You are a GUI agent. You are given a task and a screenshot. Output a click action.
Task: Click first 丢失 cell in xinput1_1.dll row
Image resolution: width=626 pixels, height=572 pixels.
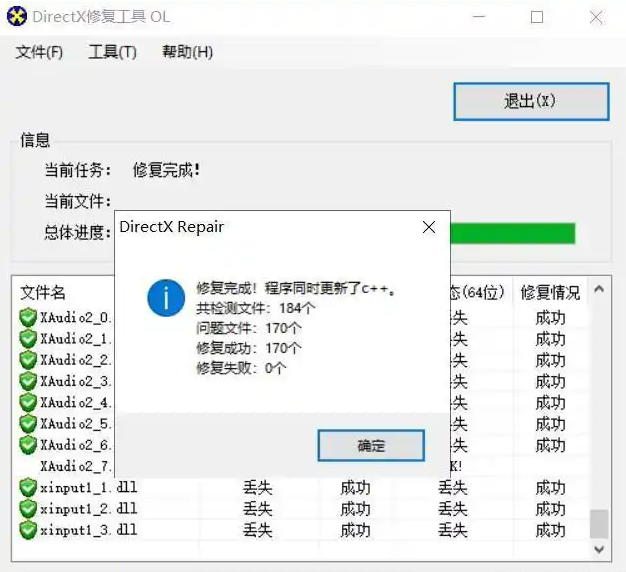coord(258,488)
